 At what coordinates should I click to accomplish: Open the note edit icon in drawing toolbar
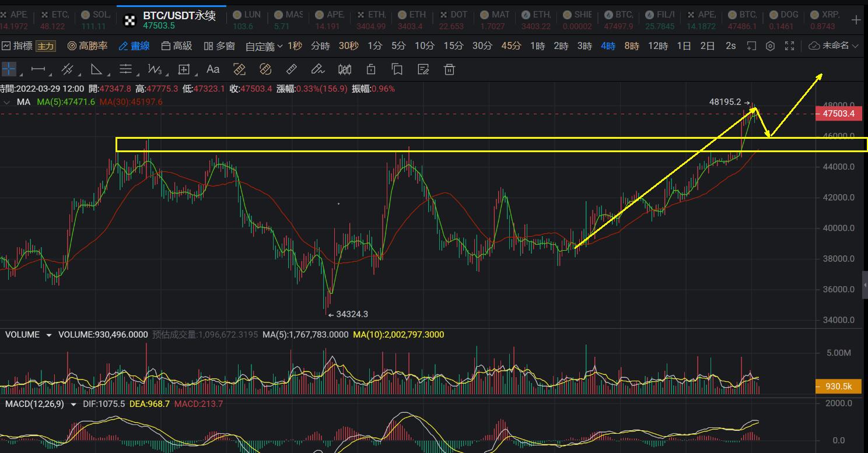point(423,69)
